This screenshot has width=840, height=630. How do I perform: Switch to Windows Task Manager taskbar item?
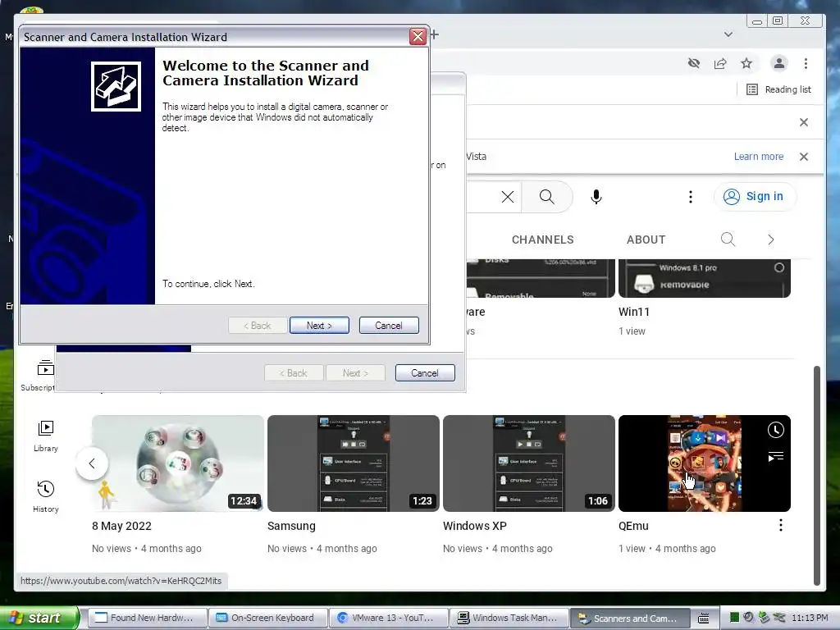pyautogui.click(x=509, y=618)
